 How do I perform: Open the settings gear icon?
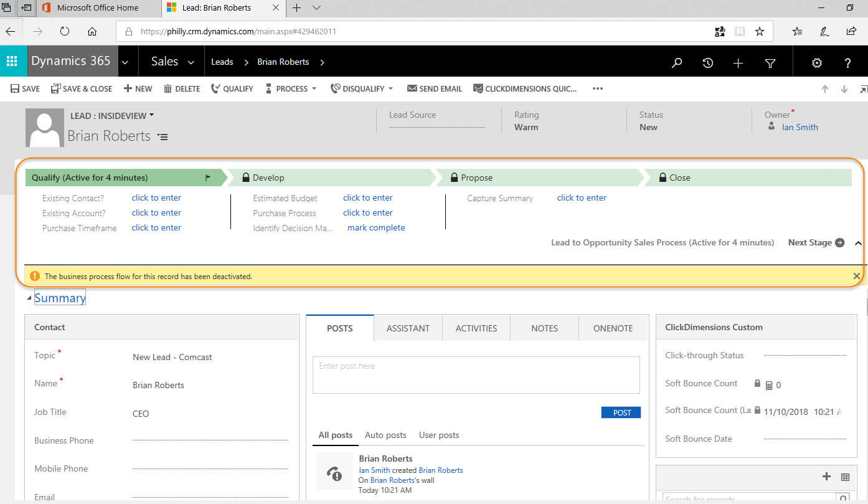[x=817, y=63]
